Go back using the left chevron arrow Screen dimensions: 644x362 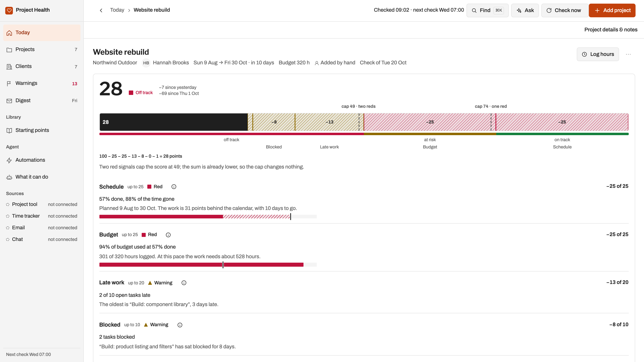coord(101,10)
